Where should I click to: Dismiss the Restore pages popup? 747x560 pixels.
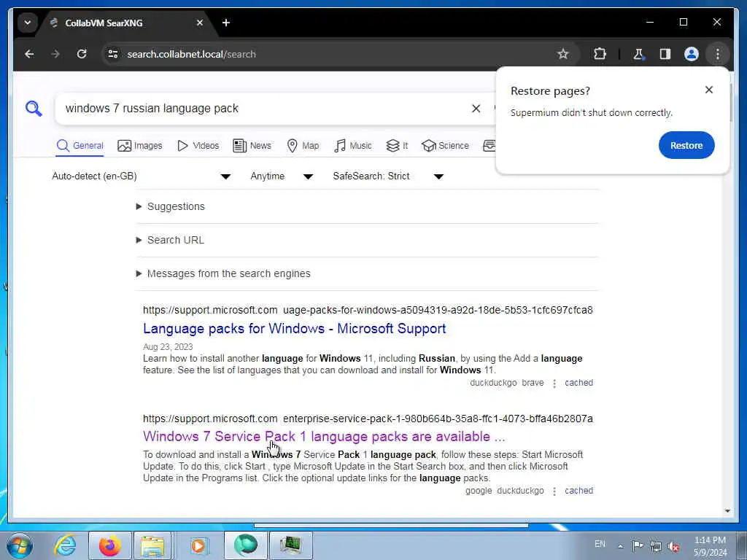click(709, 90)
